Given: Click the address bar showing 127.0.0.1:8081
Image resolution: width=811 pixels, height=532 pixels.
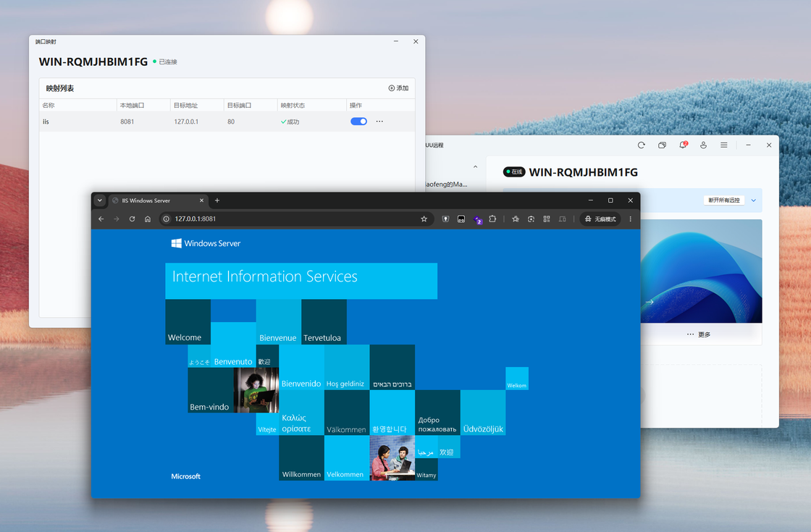Looking at the screenshot, I should (x=295, y=219).
